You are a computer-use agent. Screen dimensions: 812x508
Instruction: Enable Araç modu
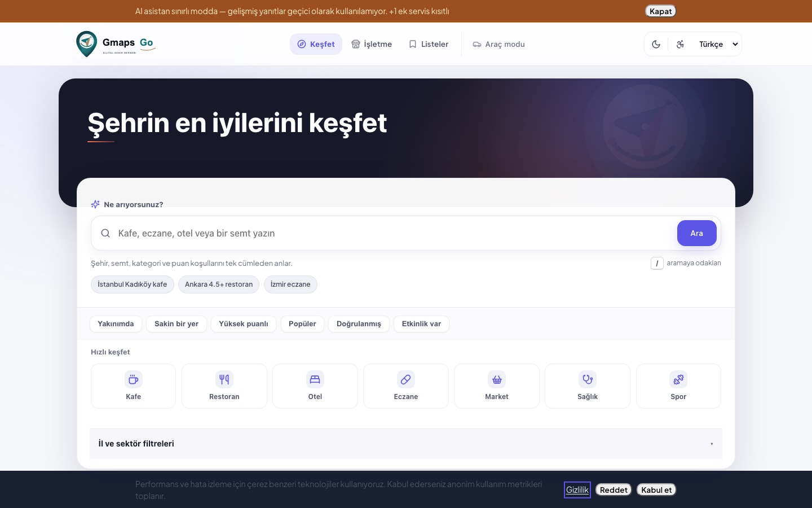point(498,44)
